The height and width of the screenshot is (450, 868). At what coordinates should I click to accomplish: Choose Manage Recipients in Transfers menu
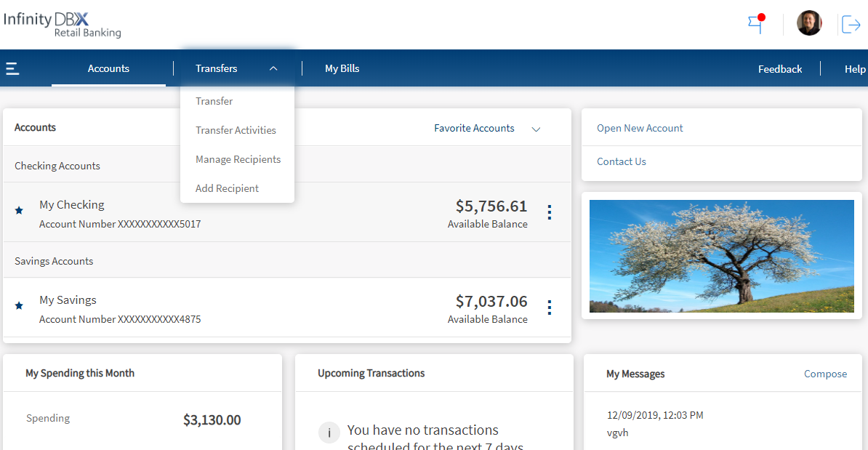click(238, 159)
